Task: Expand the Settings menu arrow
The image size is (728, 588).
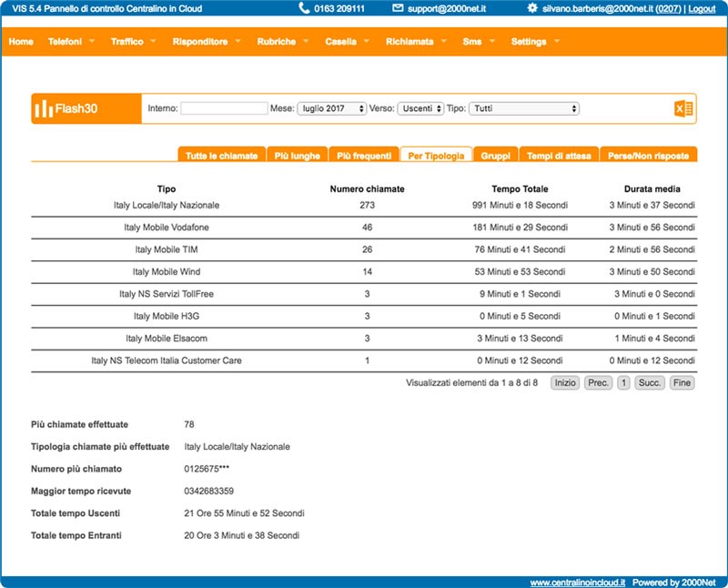Action: tap(557, 41)
